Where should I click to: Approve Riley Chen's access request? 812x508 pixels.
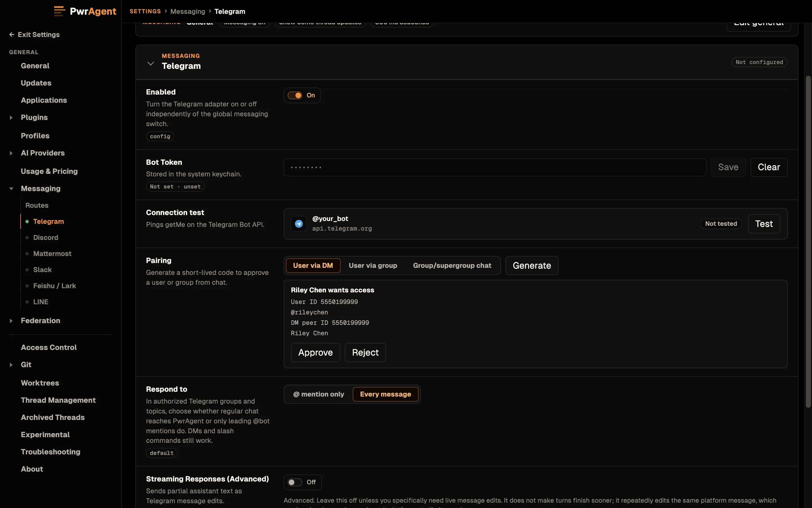(315, 352)
